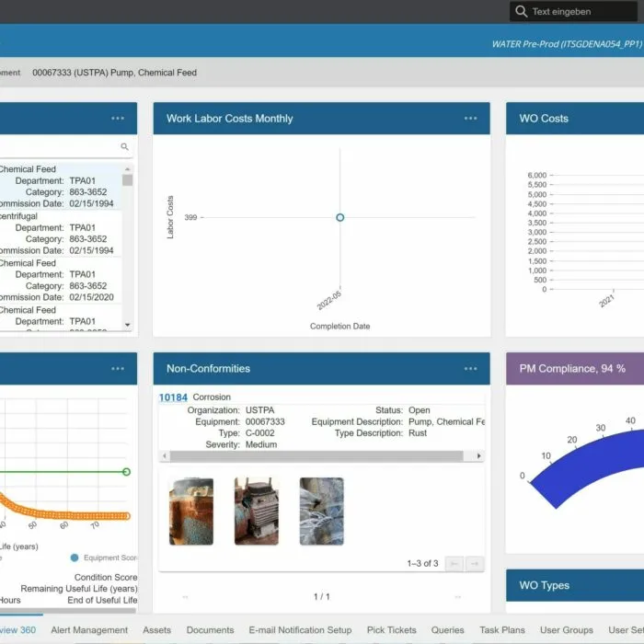This screenshot has width=644, height=644.
Task: Click search icon in equipment list panel
Action: pos(124,146)
